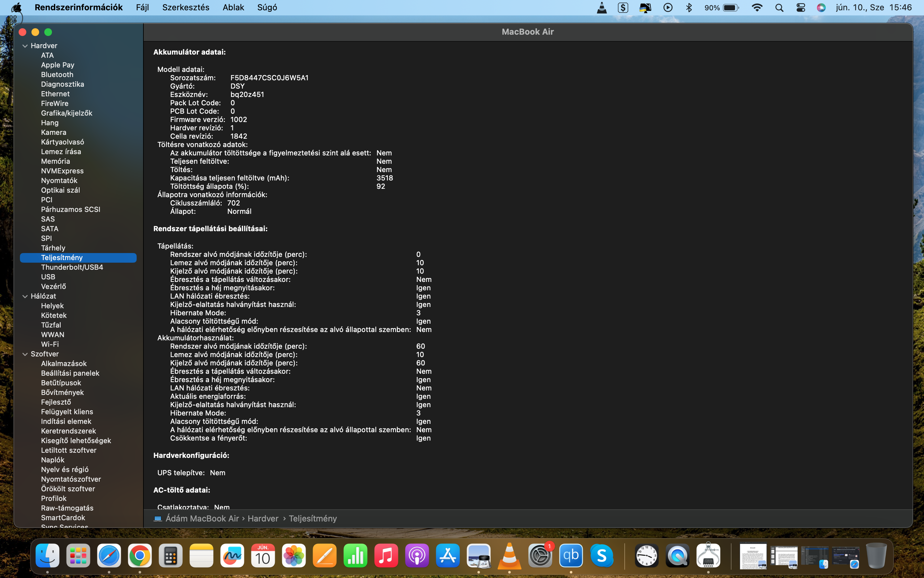This screenshot has height=578, width=924.
Task: Select Betűtípusok in the sidebar
Action: [x=61, y=383]
